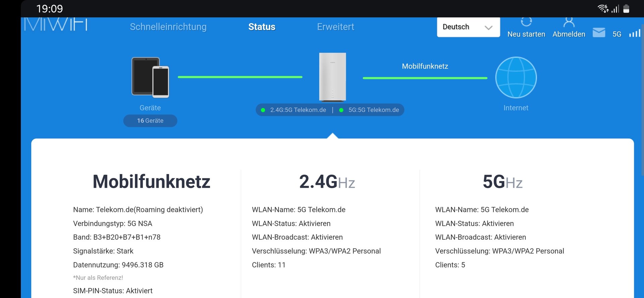644x298 pixels.
Task: Switch to the Status tab
Action: [262, 27]
